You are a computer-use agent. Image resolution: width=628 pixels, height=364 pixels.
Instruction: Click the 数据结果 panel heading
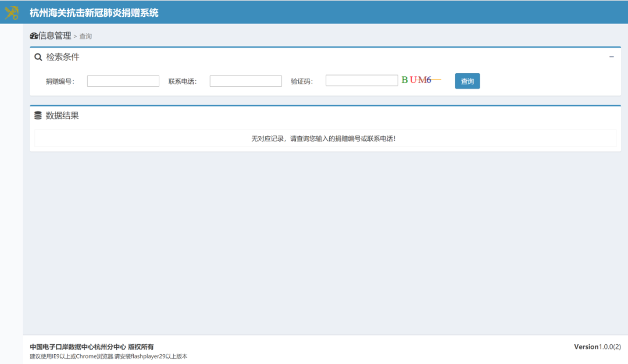62,116
